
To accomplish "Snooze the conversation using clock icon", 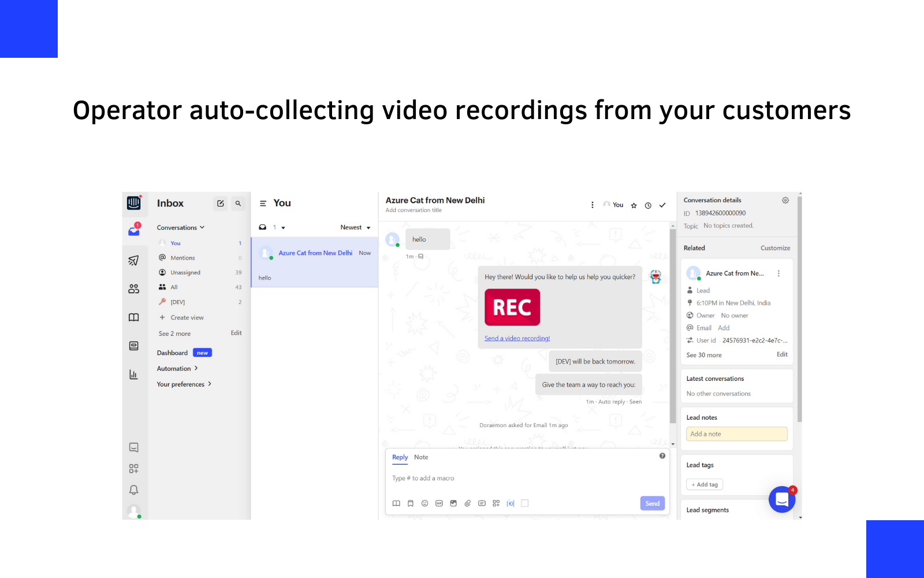I will click(x=648, y=205).
